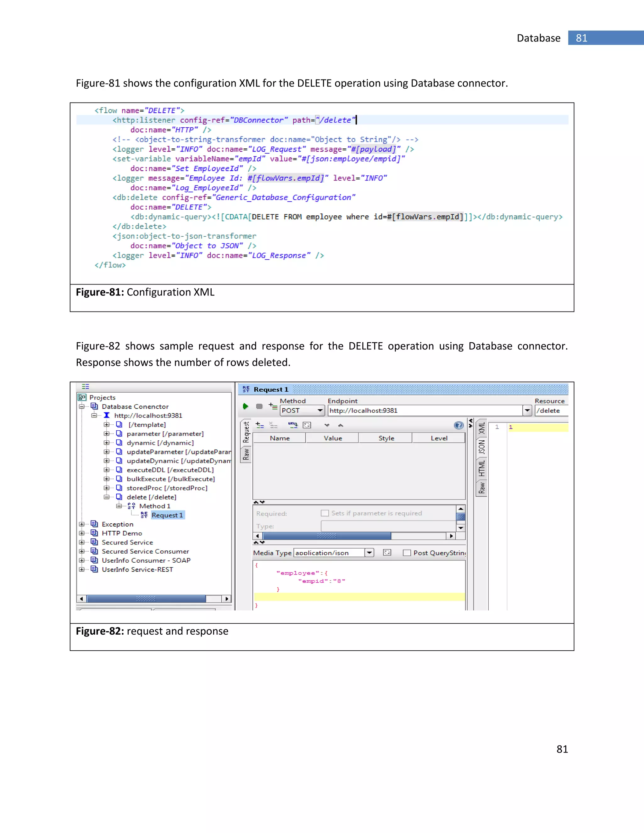Select dynamic [/dynamic] in the tree

pos(160,443)
